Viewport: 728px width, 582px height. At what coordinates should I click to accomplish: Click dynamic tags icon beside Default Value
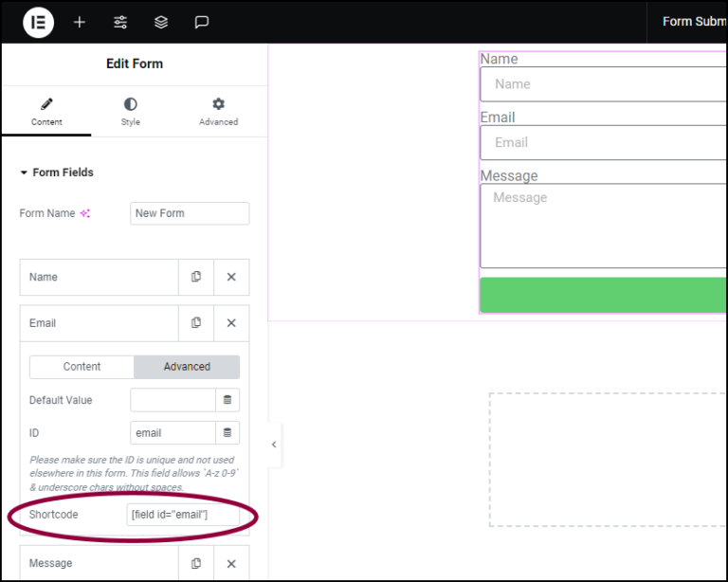coord(227,400)
